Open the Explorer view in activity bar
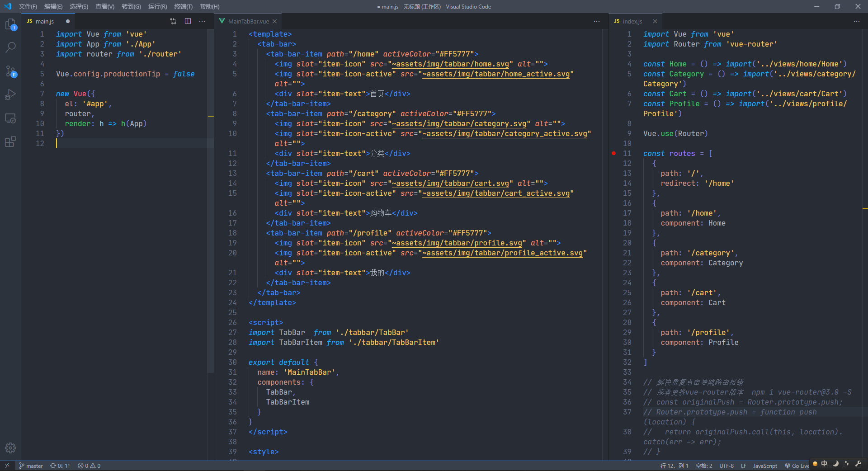The height and width of the screenshot is (471, 868). tap(10, 24)
